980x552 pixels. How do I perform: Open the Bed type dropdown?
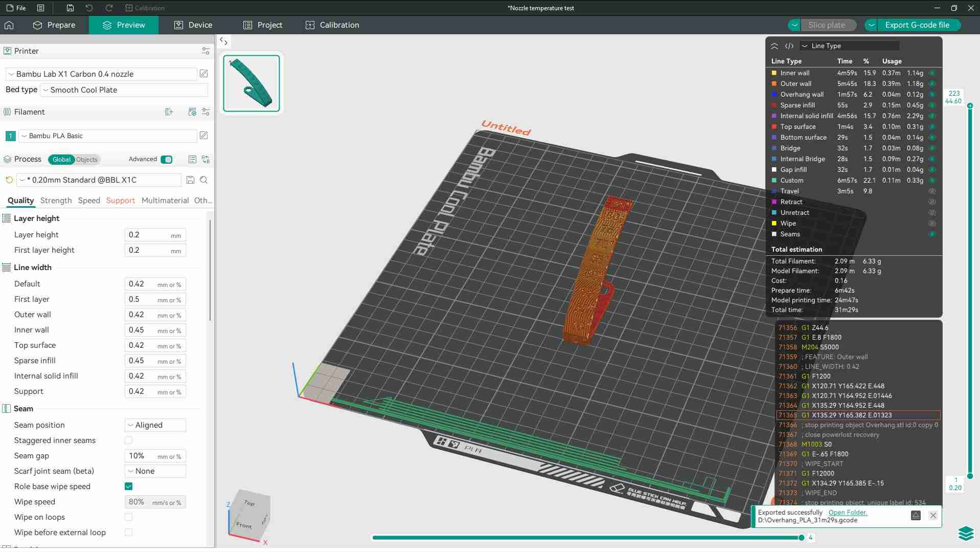pos(124,90)
